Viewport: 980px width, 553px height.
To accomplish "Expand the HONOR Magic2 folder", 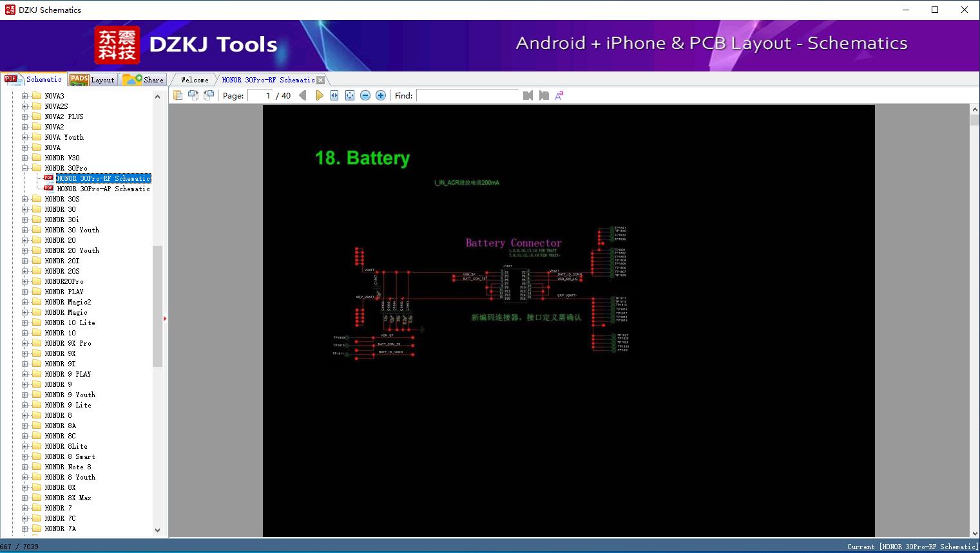I will pos(25,302).
